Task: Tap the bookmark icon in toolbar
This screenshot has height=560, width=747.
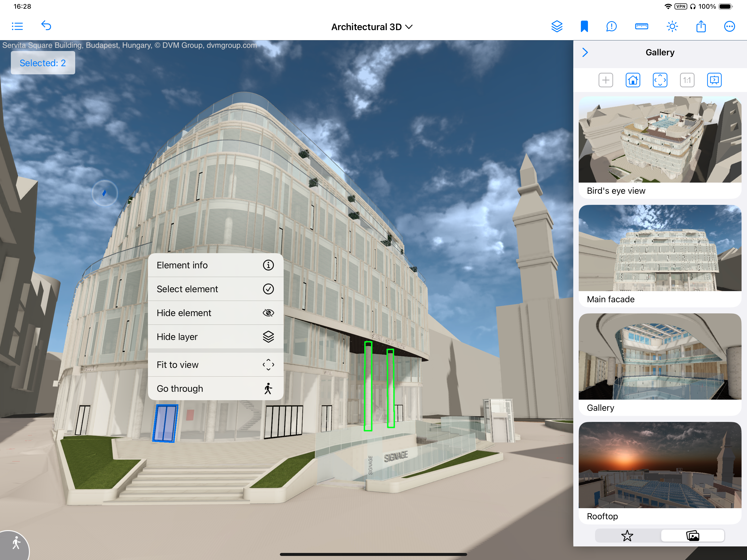Action: (584, 26)
